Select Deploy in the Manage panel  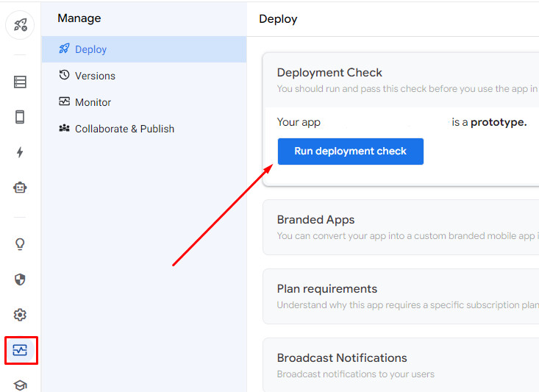coord(90,49)
